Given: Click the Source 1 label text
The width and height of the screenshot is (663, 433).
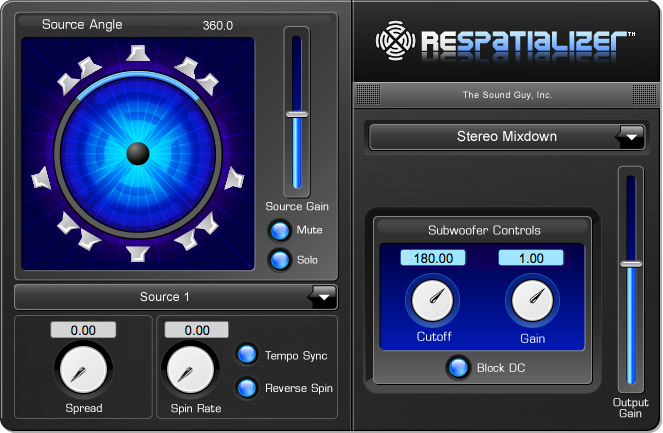Looking at the screenshot, I should click(164, 296).
